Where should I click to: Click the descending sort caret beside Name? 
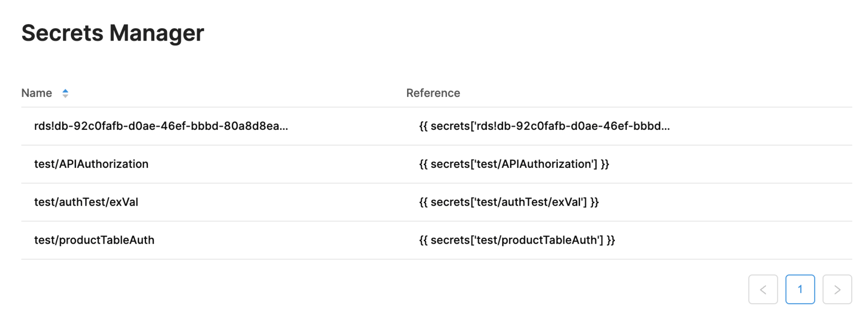(65, 96)
